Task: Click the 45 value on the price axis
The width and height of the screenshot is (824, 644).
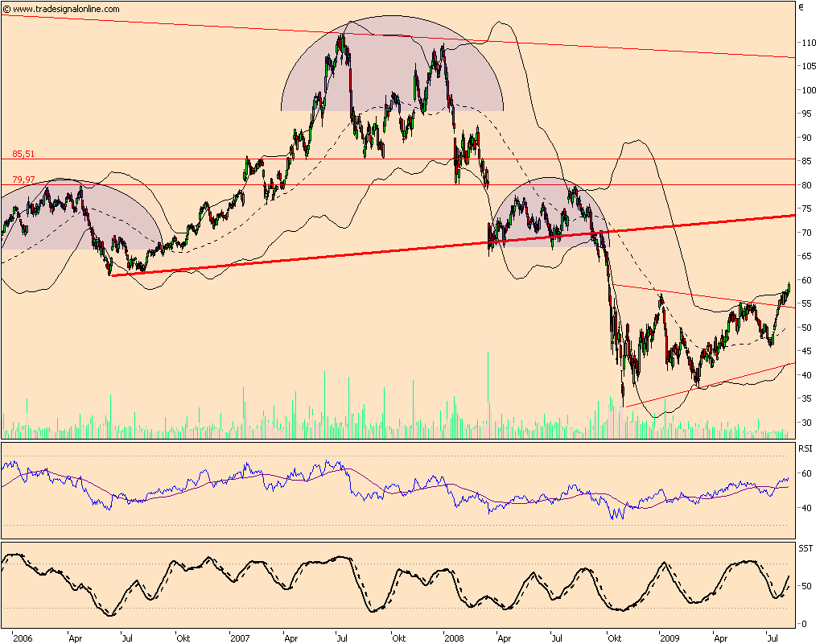Action: click(x=806, y=351)
